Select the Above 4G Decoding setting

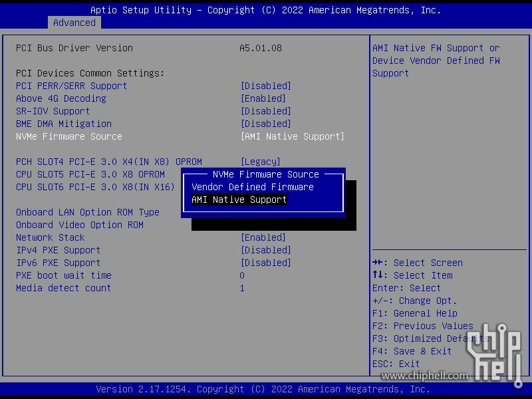(x=61, y=98)
